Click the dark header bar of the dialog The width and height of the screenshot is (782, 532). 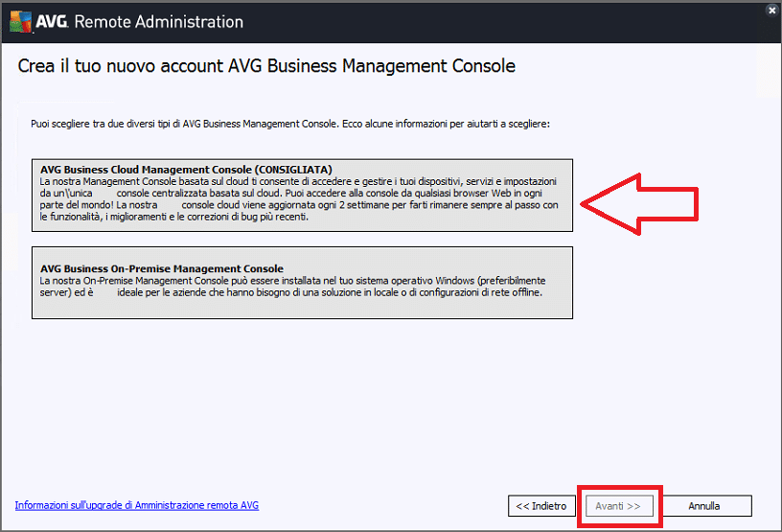[391, 22]
